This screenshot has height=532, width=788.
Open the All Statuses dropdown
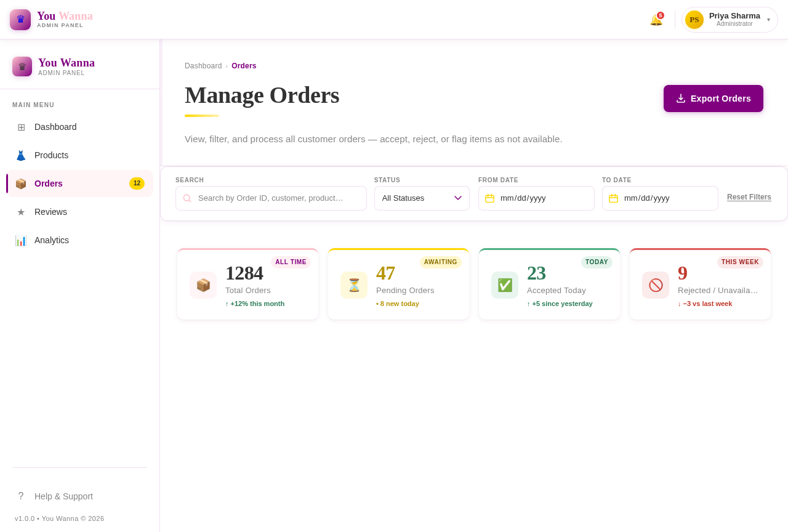pyautogui.click(x=422, y=198)
